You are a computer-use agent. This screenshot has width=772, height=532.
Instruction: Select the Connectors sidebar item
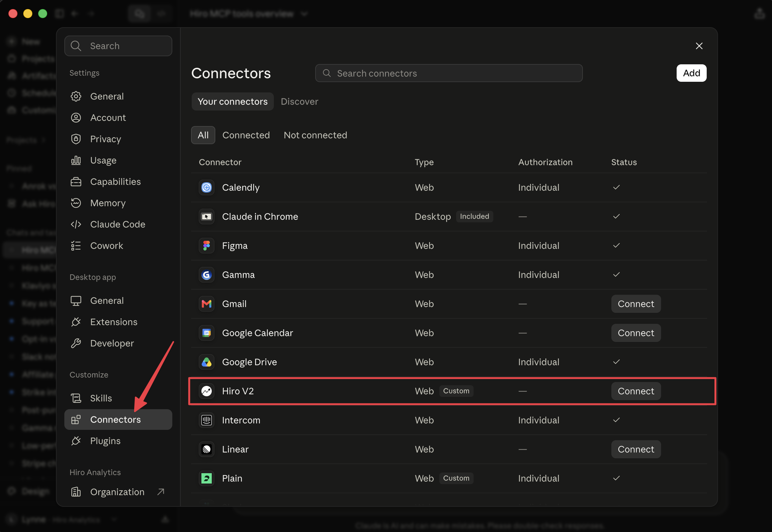118,420
